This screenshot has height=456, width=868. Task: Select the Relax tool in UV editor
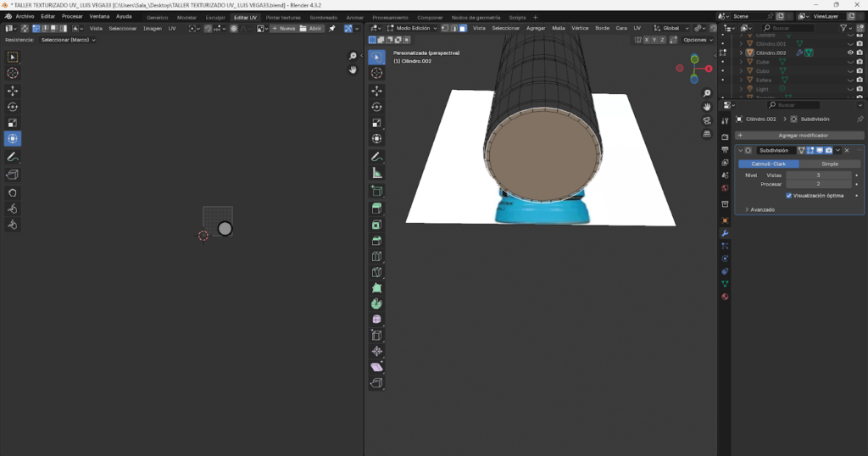coord(12,209)
